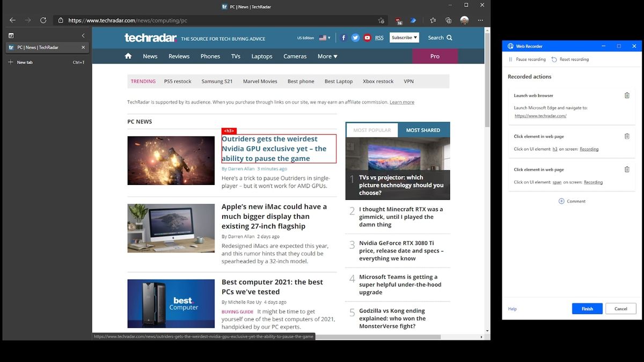Image resolution: width=644 pixels, height=362 pixels.
Task: Add a comment in Web Recorder
Action: coord(573,201)
